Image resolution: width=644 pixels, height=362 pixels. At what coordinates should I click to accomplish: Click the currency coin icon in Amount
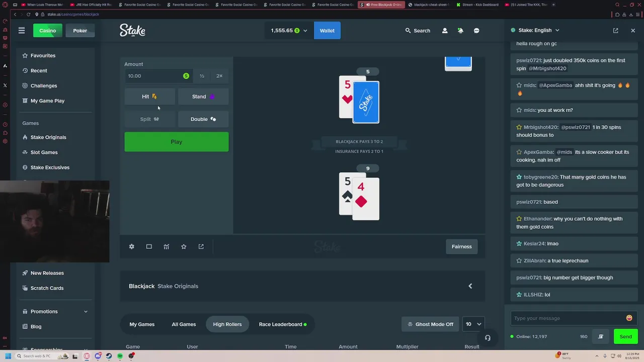(186, 76)
